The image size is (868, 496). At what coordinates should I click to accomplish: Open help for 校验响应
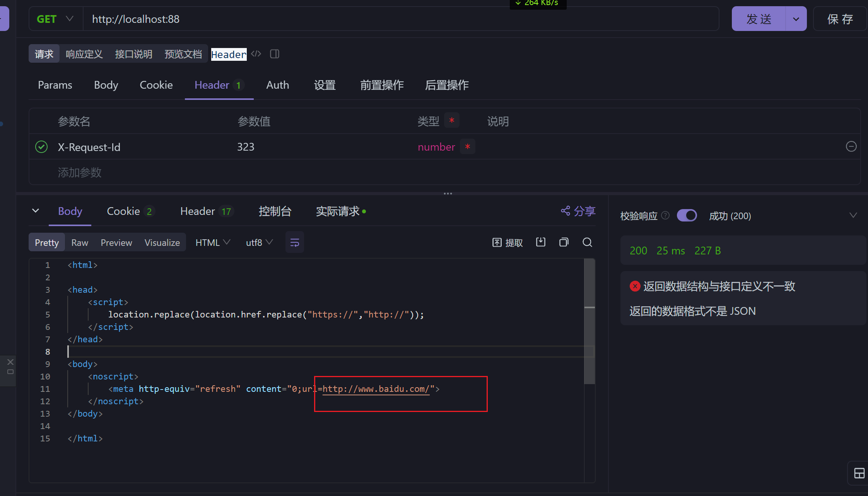pyautogui.click(x=665, y=215)
